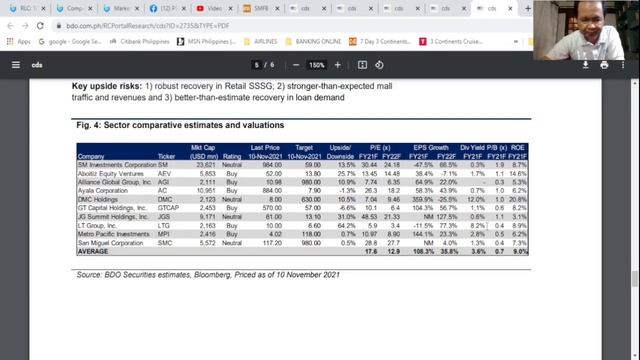Image resolution: width=640 pixels, height=360 pixels.
Task: Click the PDF vertical scrollbar thumb
Action: (635, 279)
